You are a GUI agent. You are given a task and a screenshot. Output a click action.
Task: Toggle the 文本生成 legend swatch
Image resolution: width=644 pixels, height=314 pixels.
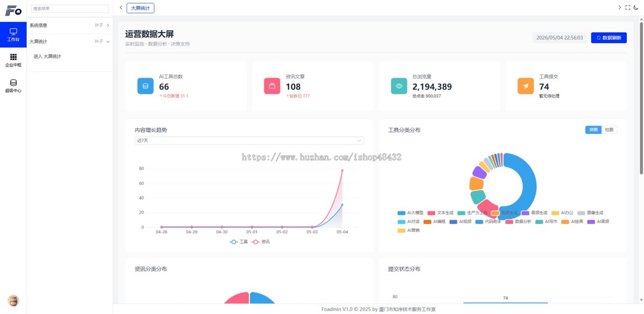point(431,213)
